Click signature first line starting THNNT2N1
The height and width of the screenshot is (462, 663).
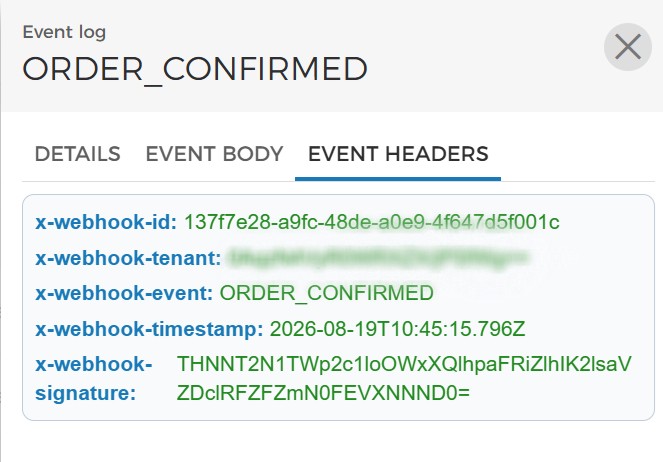coord(404,364)
